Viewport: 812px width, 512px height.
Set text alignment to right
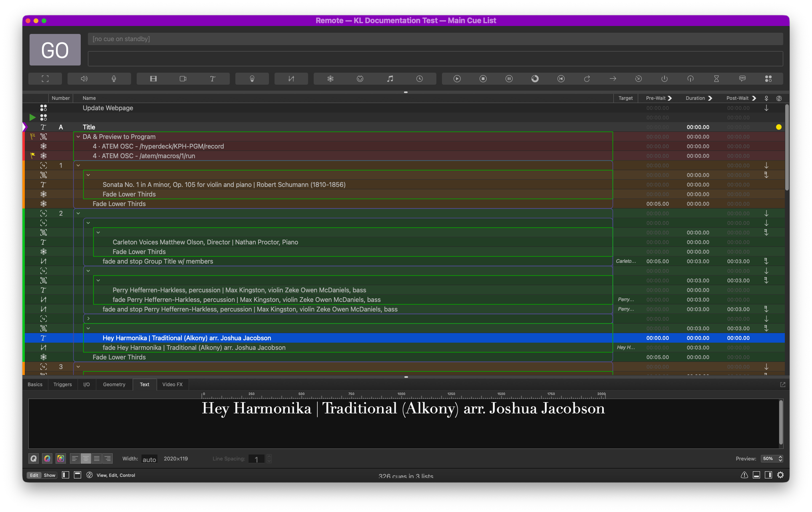107,458
